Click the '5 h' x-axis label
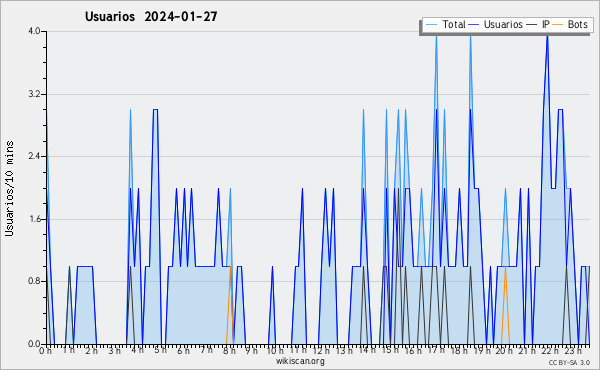The height and width of the screenshot is (370, 600). 160,350
